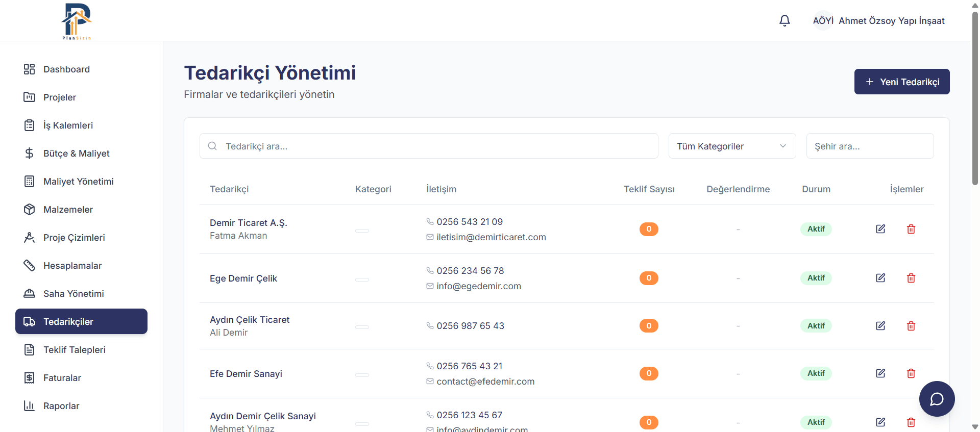
Task: Open Proje Çizimleri menu item
Action: tap(81, 238)
